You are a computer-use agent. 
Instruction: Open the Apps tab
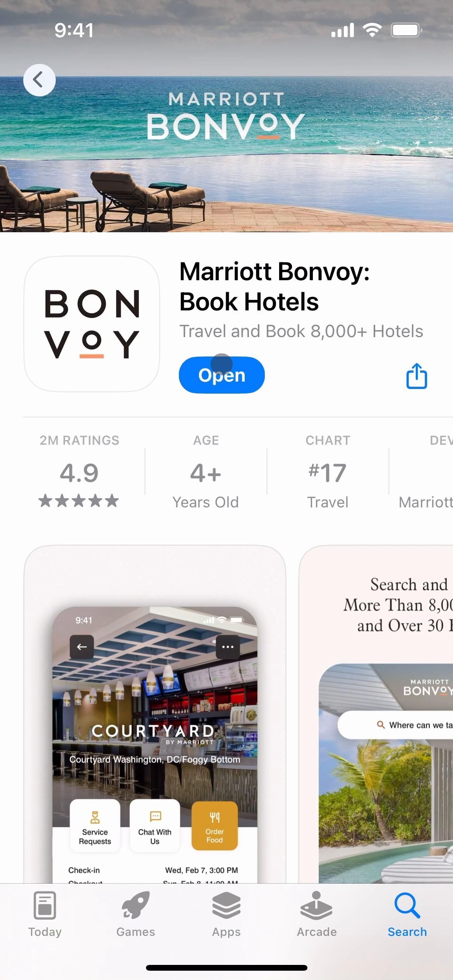click(x=226, y=914)
